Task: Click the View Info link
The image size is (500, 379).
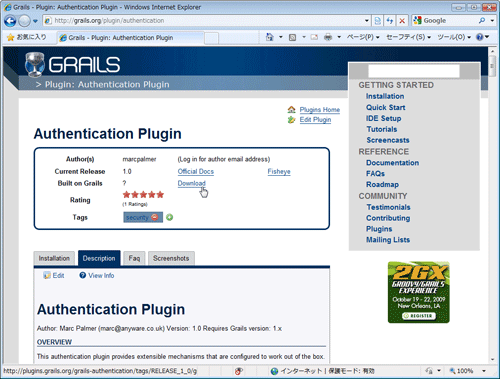Action: [97, 276]
